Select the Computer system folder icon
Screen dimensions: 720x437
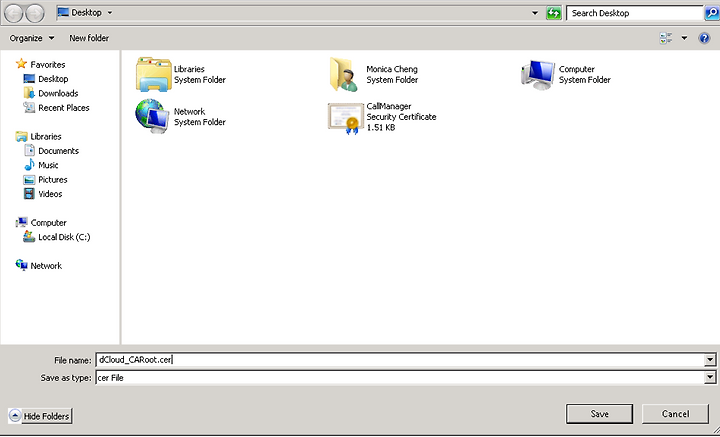point(537,74)
